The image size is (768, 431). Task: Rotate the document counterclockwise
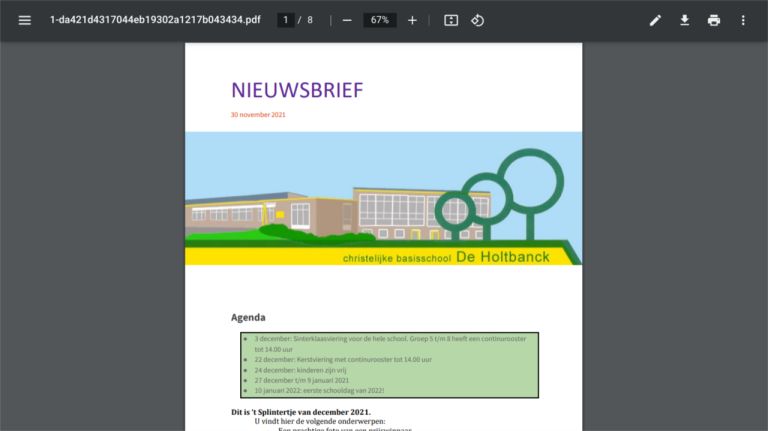point(478,20)
